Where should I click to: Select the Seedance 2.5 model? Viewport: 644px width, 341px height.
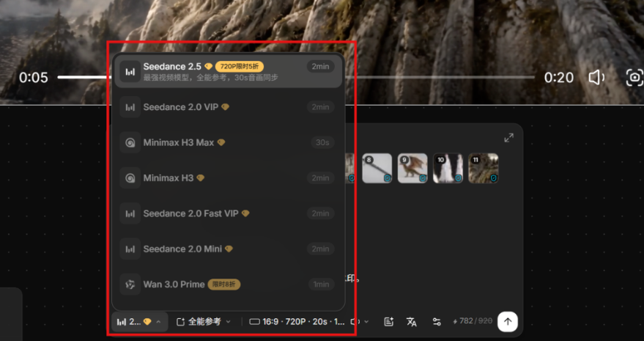click(228, 72)
